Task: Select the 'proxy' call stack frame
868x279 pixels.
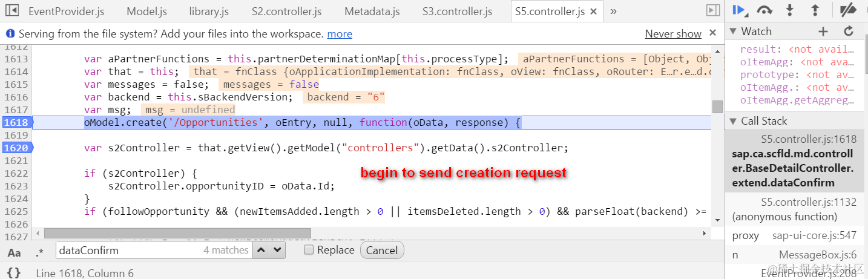Action: 795,235
